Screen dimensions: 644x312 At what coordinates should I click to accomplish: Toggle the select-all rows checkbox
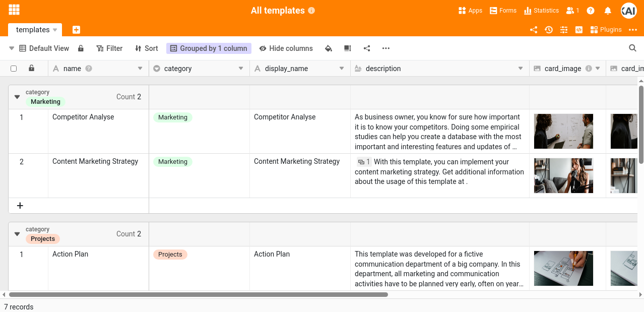[14, 69]
